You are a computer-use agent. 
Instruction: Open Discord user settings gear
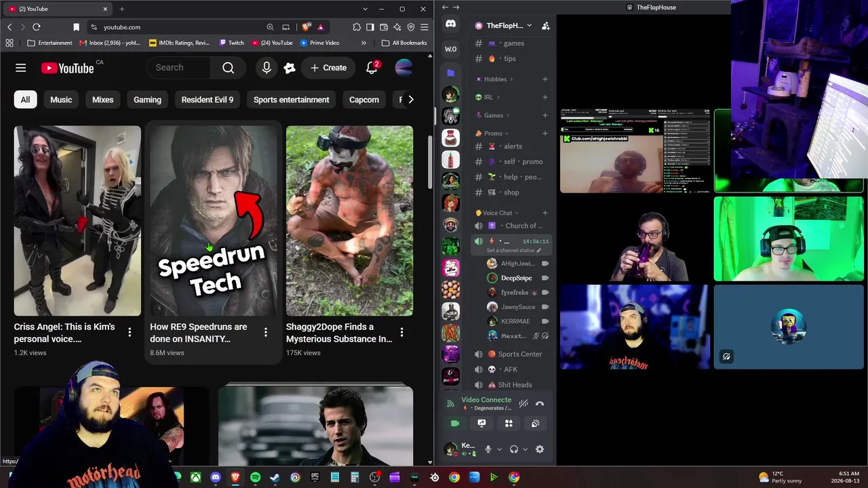tap(540, 449)
